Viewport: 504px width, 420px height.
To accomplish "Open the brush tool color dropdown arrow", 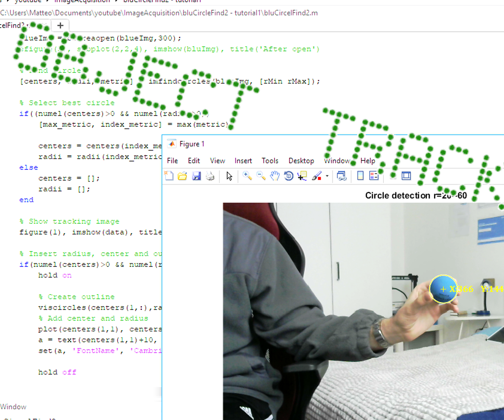I will click(327, 176).
